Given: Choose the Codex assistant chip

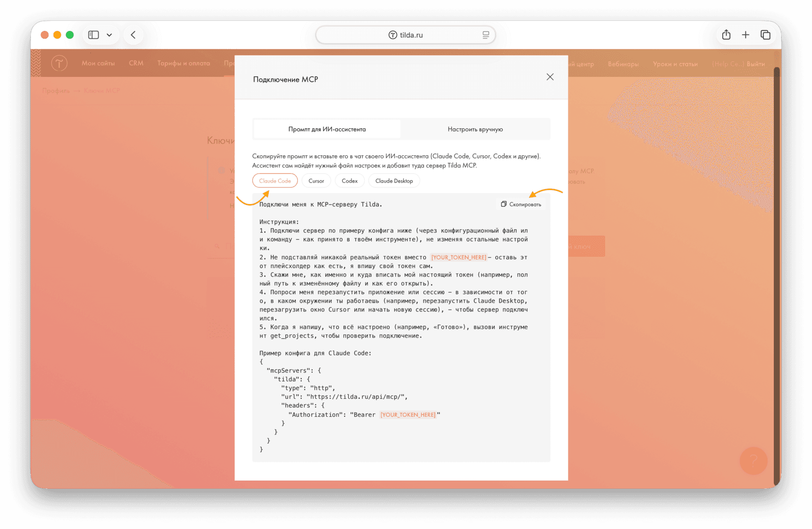Looking at the screenshot, I should [349, 181].
